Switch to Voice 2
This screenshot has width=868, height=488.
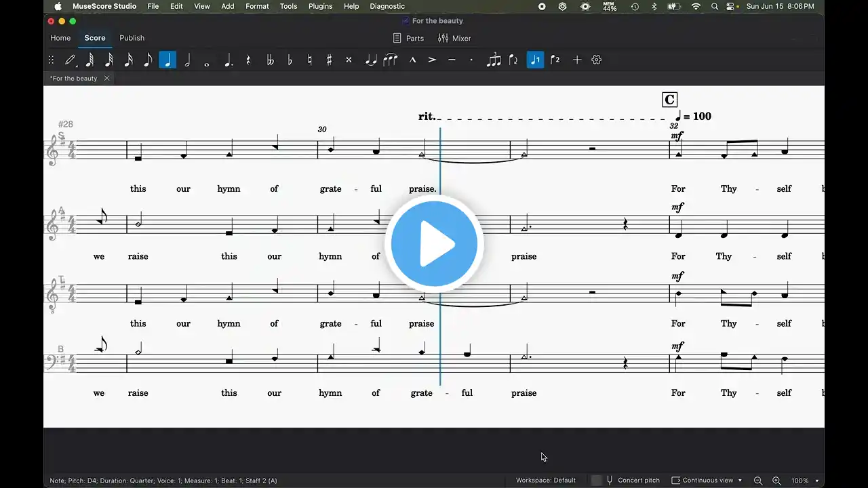click(555, 60)
